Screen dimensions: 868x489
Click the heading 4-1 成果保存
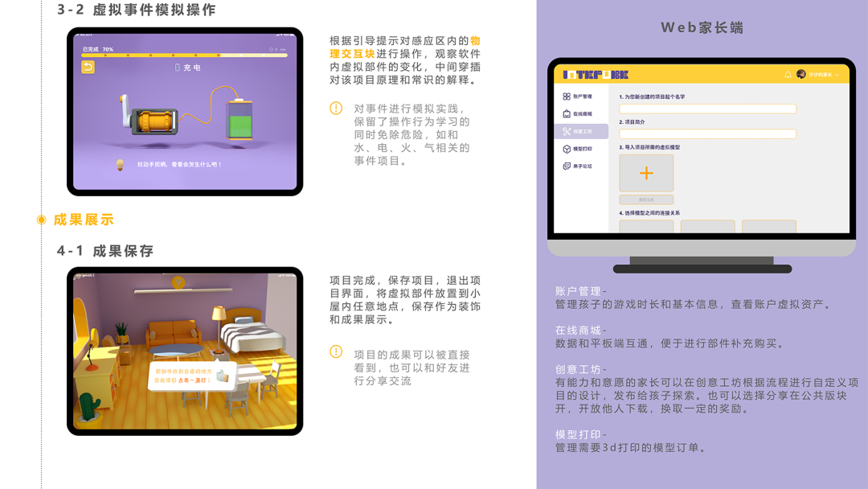pos(105,251)
